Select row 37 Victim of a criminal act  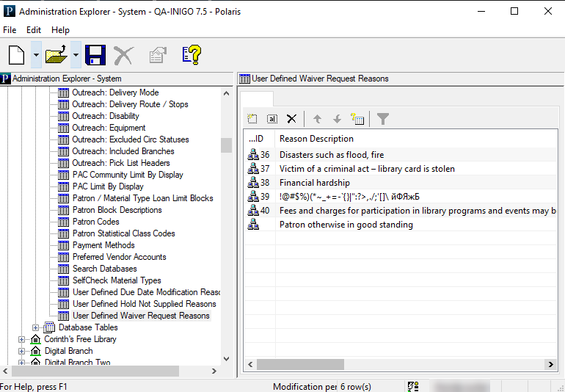pyautogui.click(x=401, y=169)
